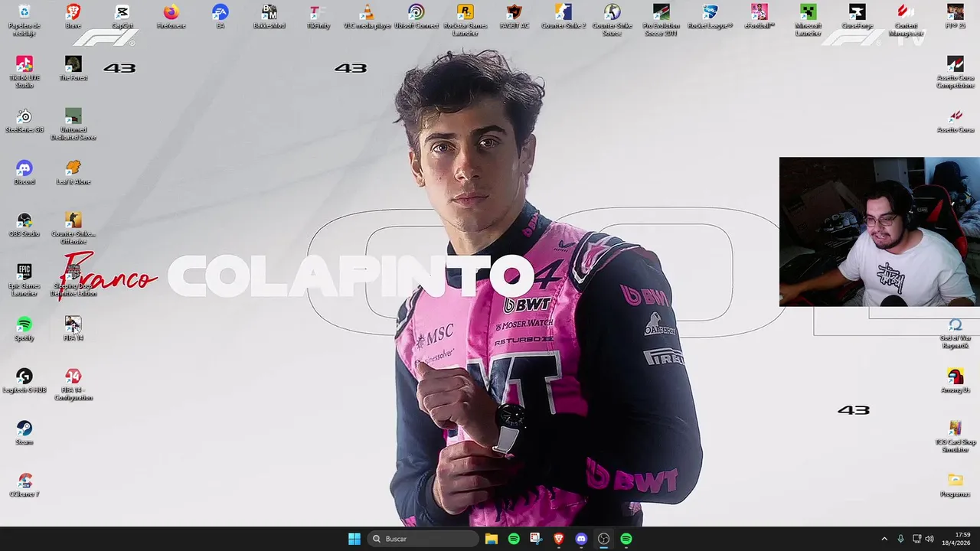This screenshot has height=551, width=980.
Task: Select the Unturned Dedicated Server shortcut
Action: point(73,124)
